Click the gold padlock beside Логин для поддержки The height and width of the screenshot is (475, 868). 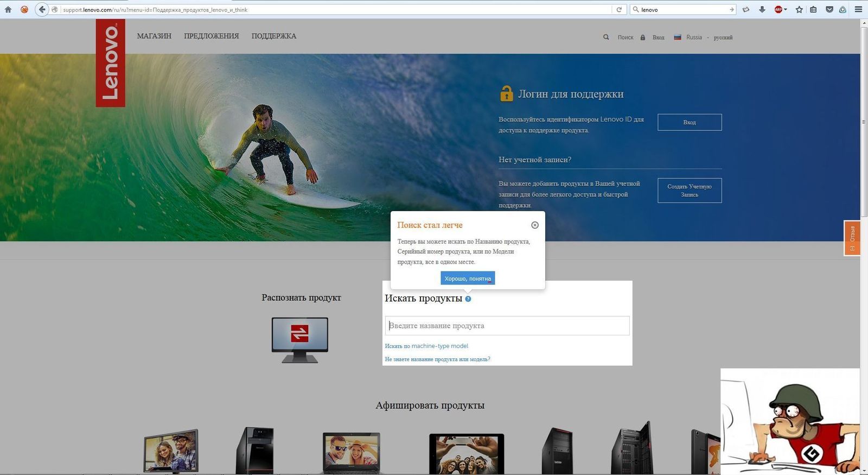[506, 93]
